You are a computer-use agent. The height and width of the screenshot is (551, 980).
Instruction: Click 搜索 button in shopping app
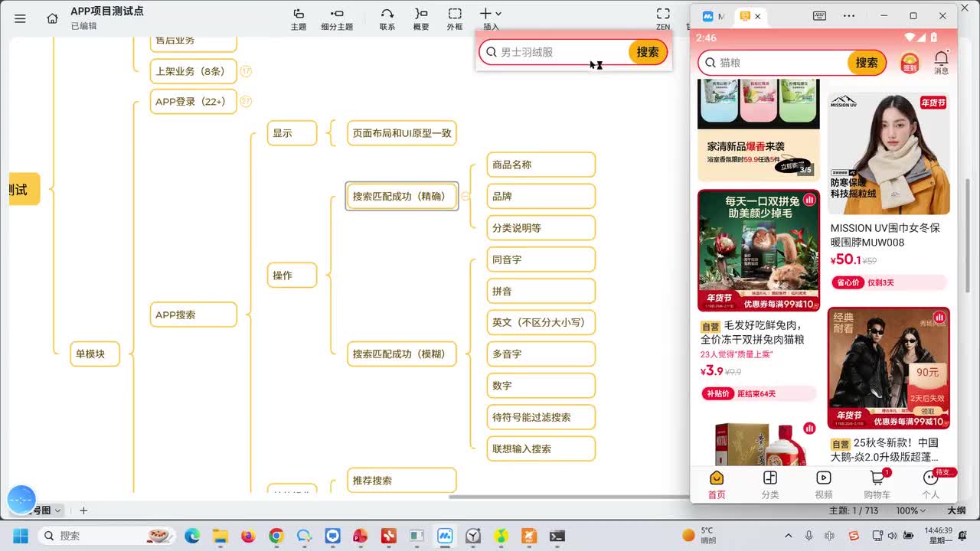tap(867, 63)
